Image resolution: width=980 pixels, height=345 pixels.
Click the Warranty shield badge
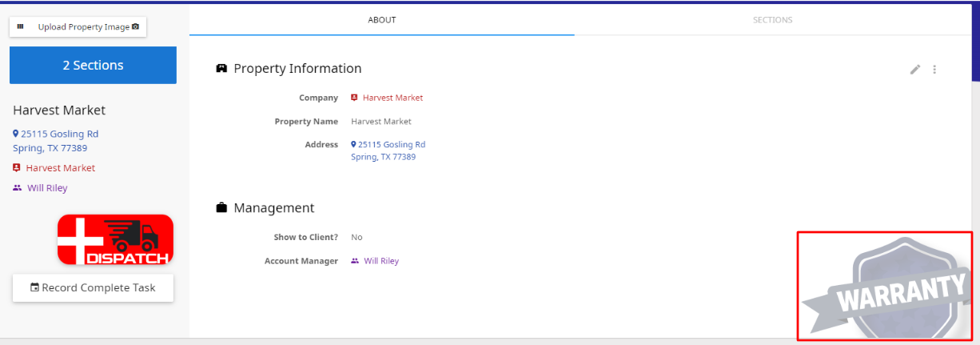[886, 287]
